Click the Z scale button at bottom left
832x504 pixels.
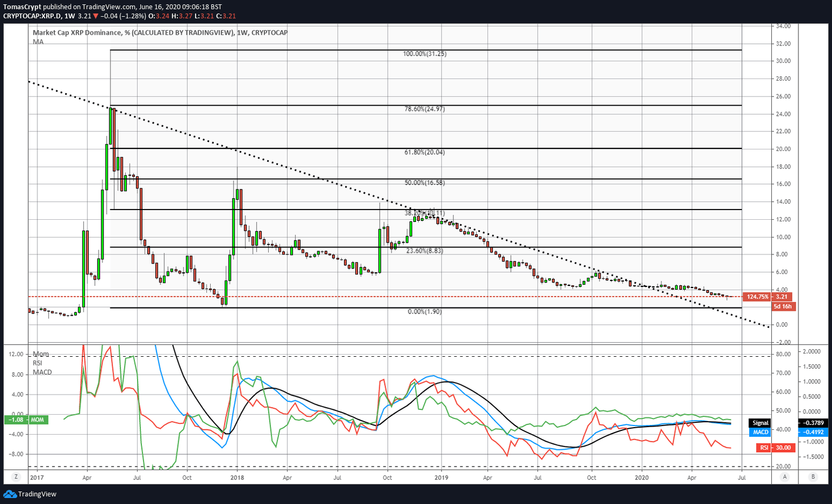point(16,477)
